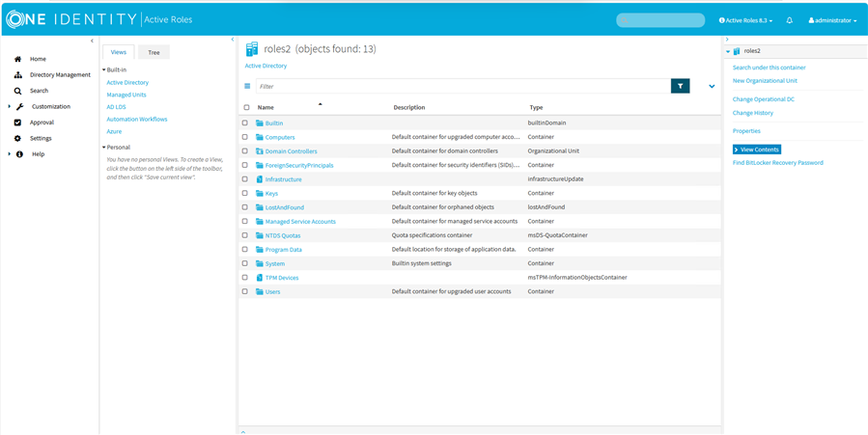Screen dimensions: 868x435
Task: Click the Program Data folder icon
Action: (x=260, y=249)
